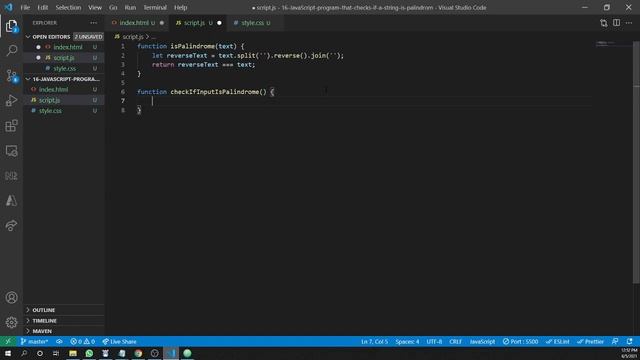Screen dimensions: 640x360
Task: Click script.js in the breadcrumb bar
Action: (x=133, y=37)
